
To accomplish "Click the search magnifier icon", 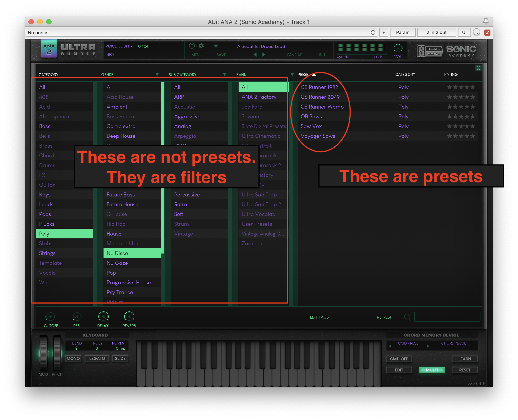I will point(407,317).
